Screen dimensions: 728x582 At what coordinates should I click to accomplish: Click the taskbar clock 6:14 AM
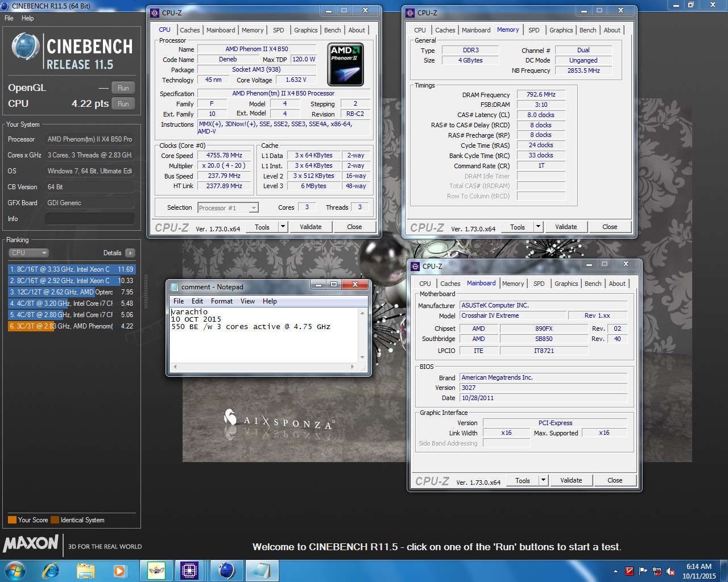click(x=699, y=567)
